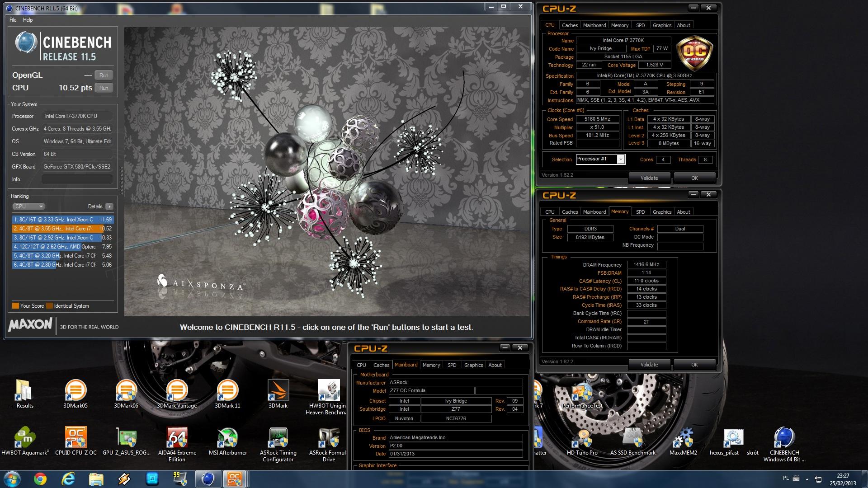
Task: Open the 3DMark 11 desktop shortcut
Action: (227, 394)
